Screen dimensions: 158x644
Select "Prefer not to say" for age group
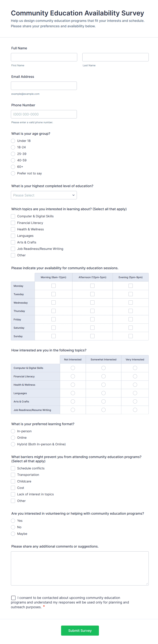pyautogui.click(x=13, y=173)
